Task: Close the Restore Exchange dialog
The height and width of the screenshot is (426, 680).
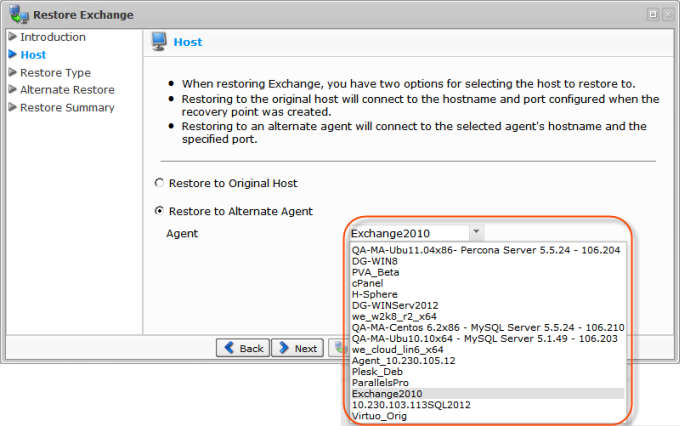Action: (668, 14)
